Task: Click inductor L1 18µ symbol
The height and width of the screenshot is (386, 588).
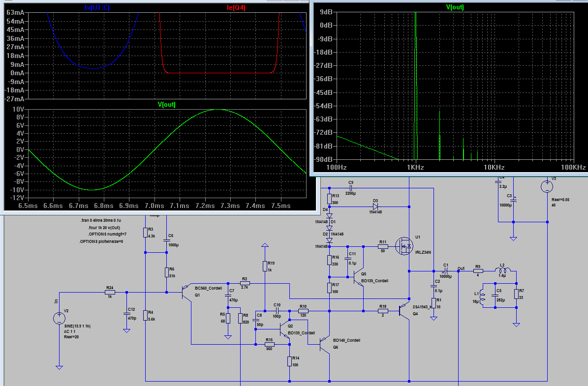Action: tap(482, 297)
